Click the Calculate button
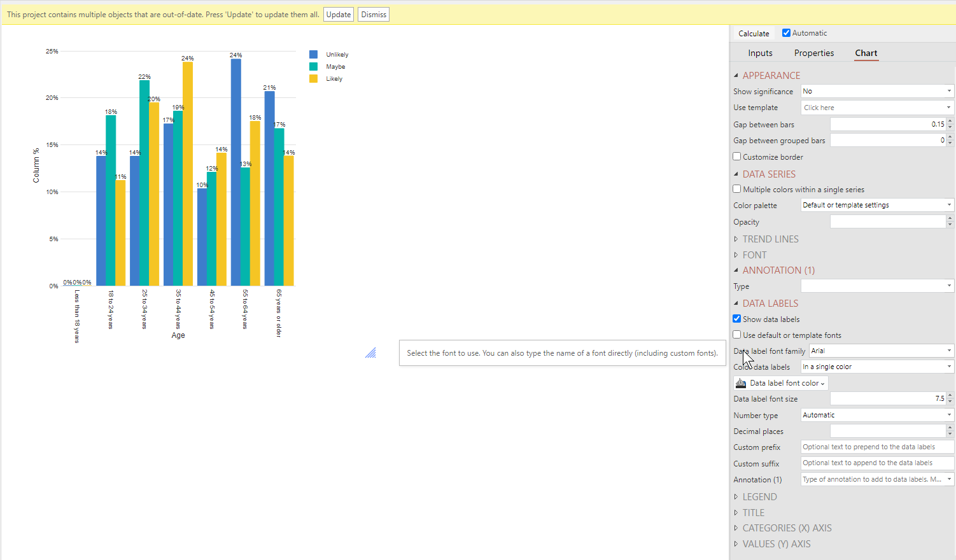Image resolution: width=956 pixels, height=560 pixels. 754,34
